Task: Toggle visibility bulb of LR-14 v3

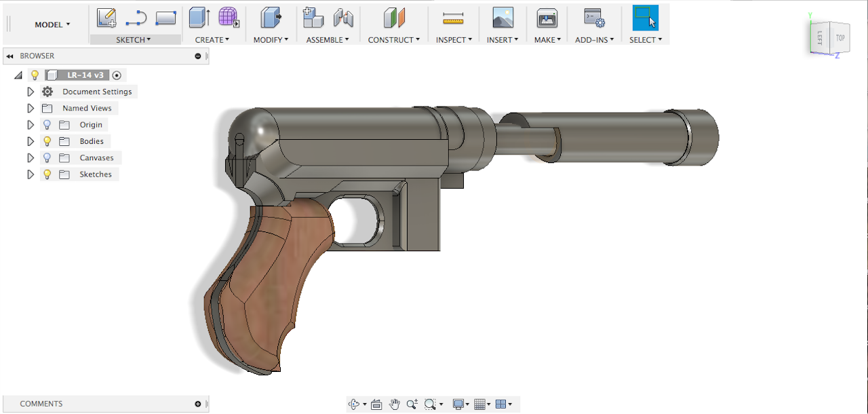Action: [x=35, y=75]
